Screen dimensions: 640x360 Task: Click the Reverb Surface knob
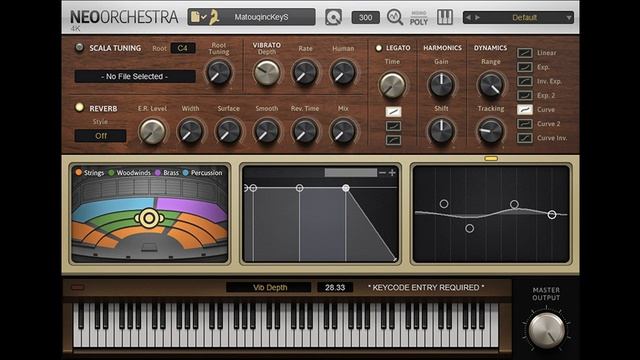click(228, 131)
